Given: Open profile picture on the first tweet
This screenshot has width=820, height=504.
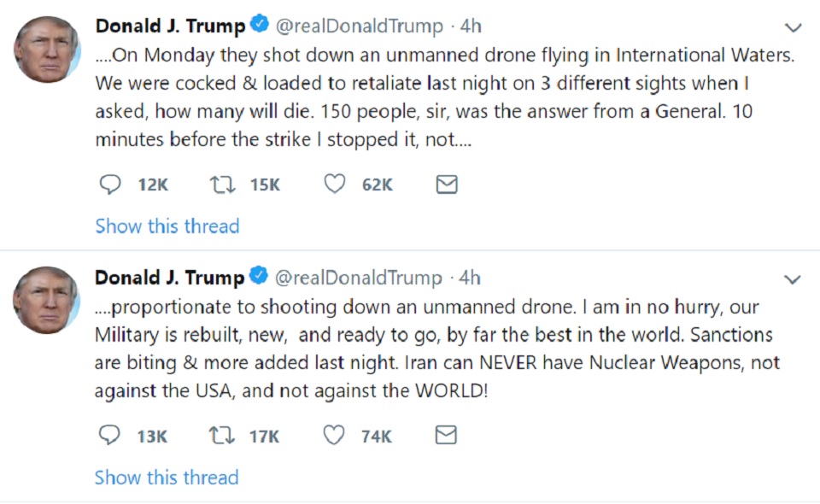Looking at the screenshot, I should [x=47, y=49].
